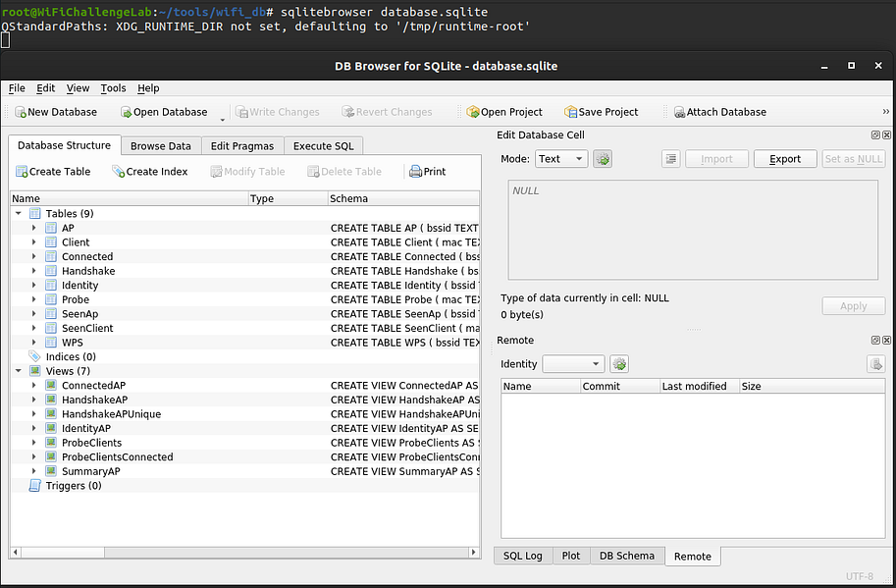Click the Export button
This screenshot has width=896, height=588.
784,158
